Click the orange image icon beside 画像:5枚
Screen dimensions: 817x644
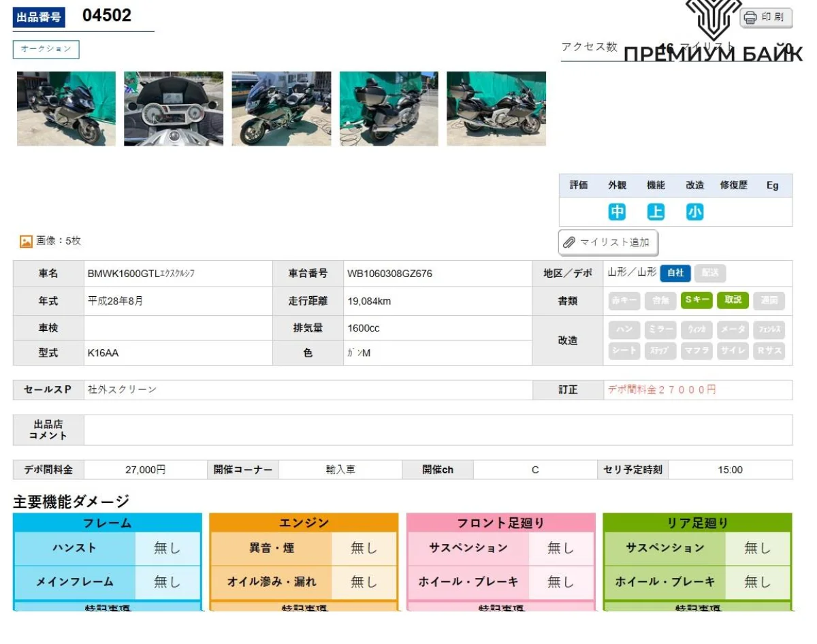26,241
